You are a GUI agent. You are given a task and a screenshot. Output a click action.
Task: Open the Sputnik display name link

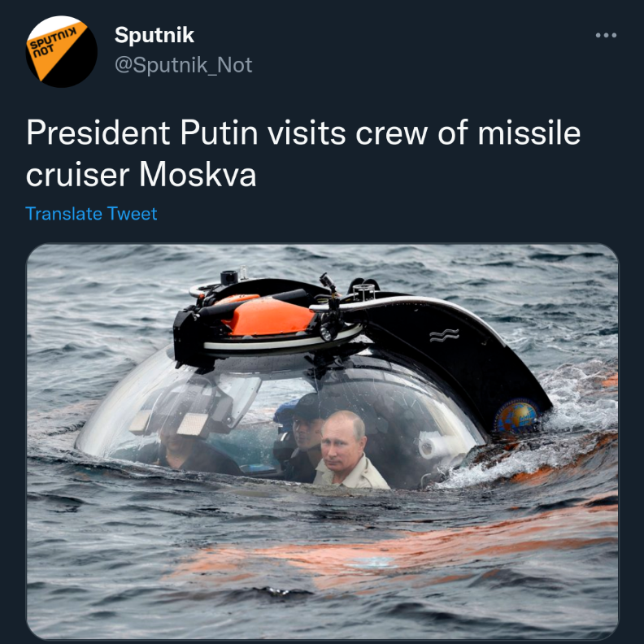[154, 34]
